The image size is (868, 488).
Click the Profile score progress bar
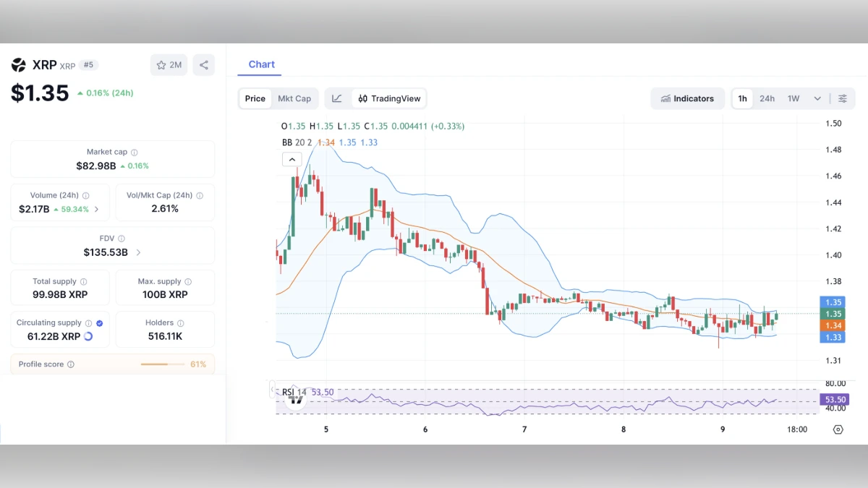163,364
